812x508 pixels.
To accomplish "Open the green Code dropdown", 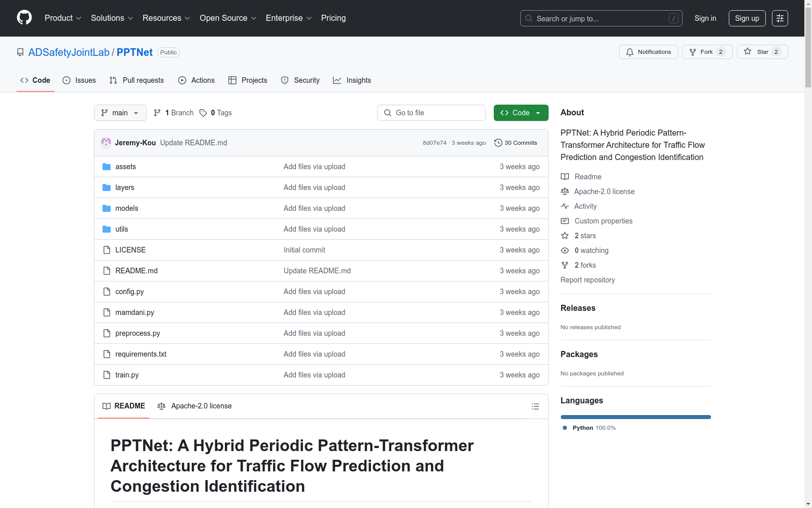I will click(x=521, y=113).
